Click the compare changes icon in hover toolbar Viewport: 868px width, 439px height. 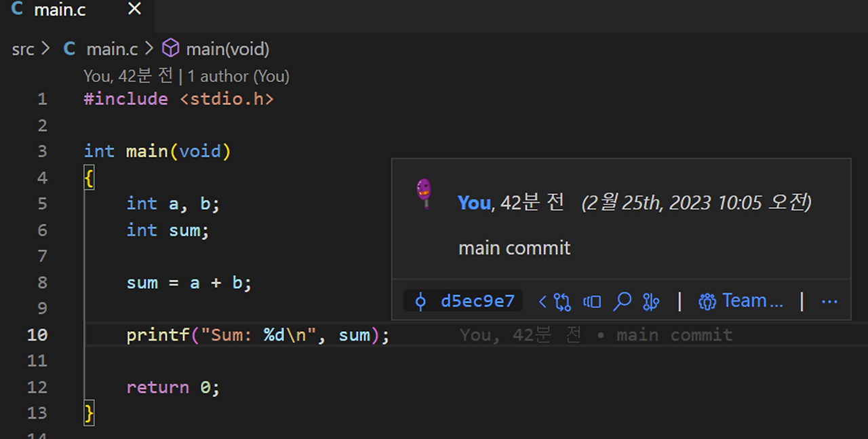[x=563, y=301]
